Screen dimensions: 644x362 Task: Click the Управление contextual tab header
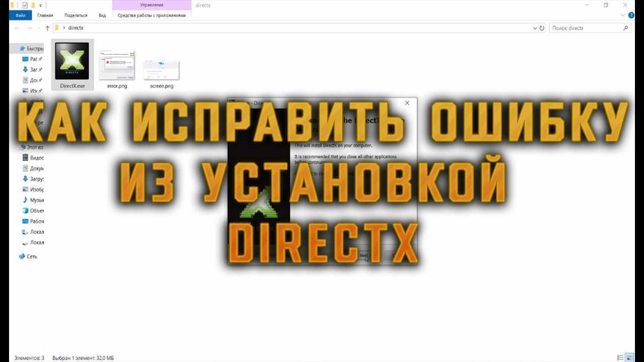tap(151, 5)
